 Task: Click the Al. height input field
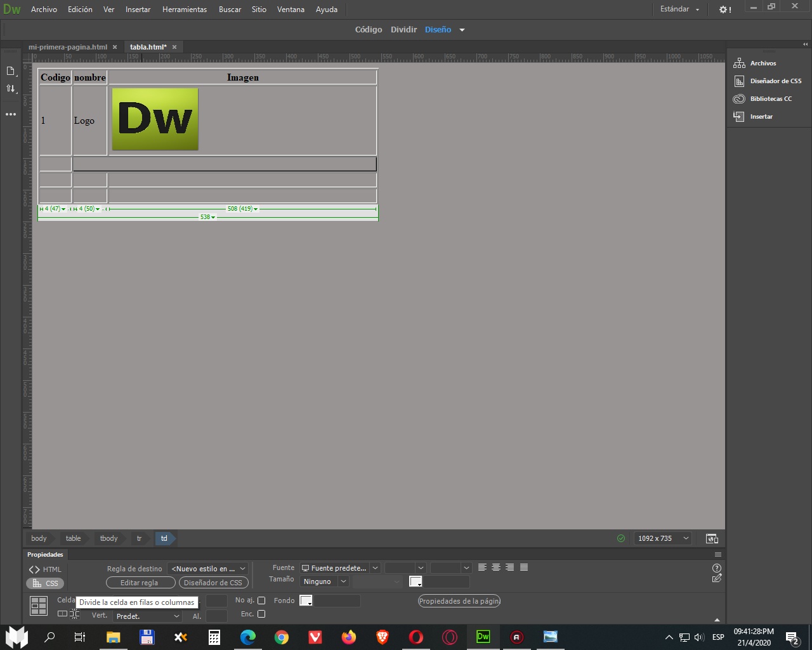pos(216,616)
